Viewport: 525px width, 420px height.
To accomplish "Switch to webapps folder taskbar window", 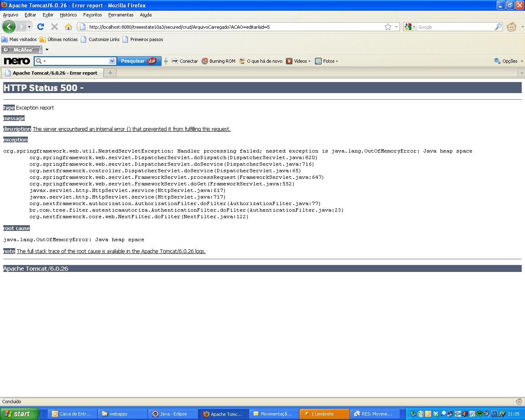I will [123, 414].
